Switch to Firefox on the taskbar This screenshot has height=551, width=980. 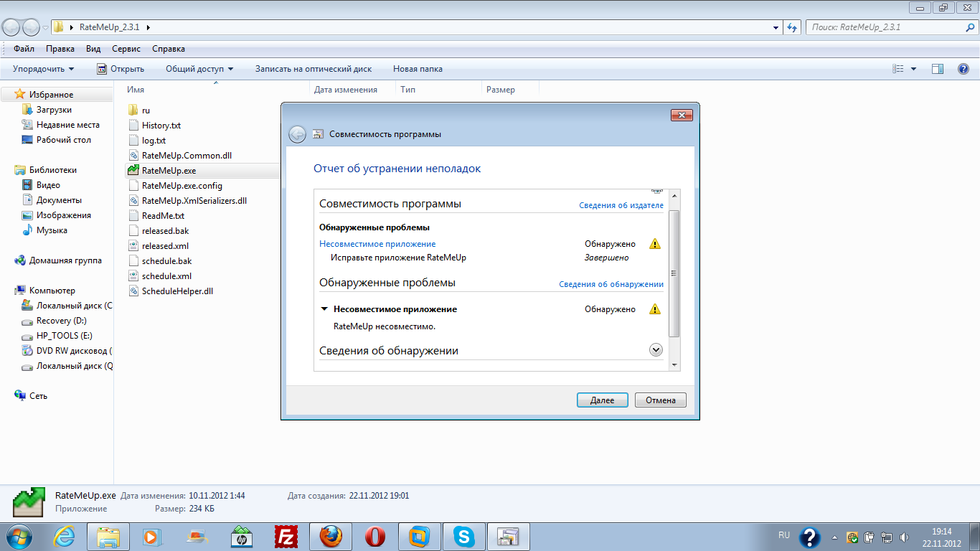(x=331, y=536)
